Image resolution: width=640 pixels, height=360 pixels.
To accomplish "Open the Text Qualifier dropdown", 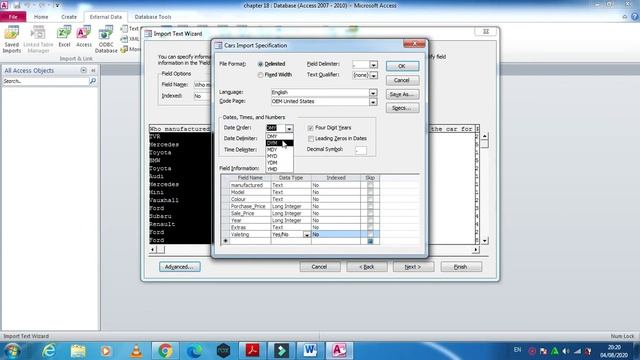I will pyautogui.click(x=373, y=76).
